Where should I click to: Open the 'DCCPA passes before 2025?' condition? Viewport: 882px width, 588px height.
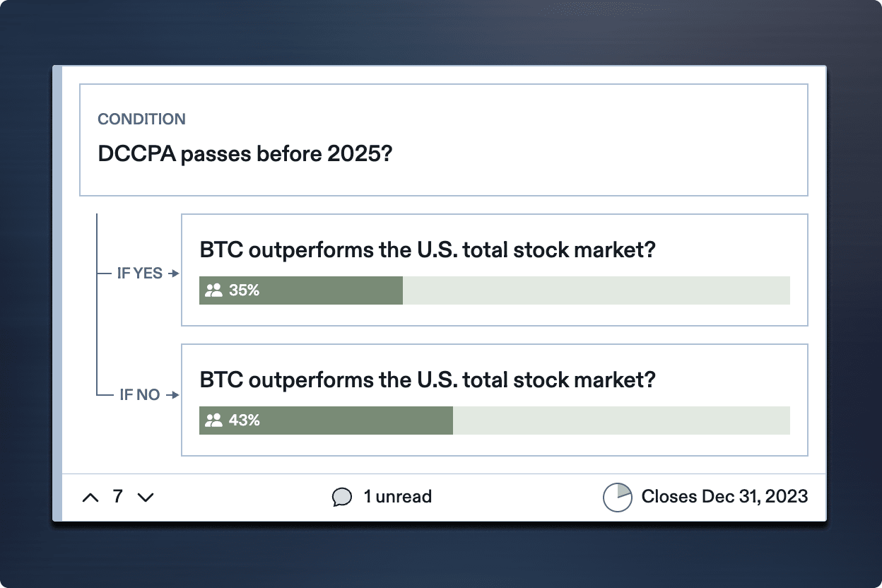tap(245, 155)
